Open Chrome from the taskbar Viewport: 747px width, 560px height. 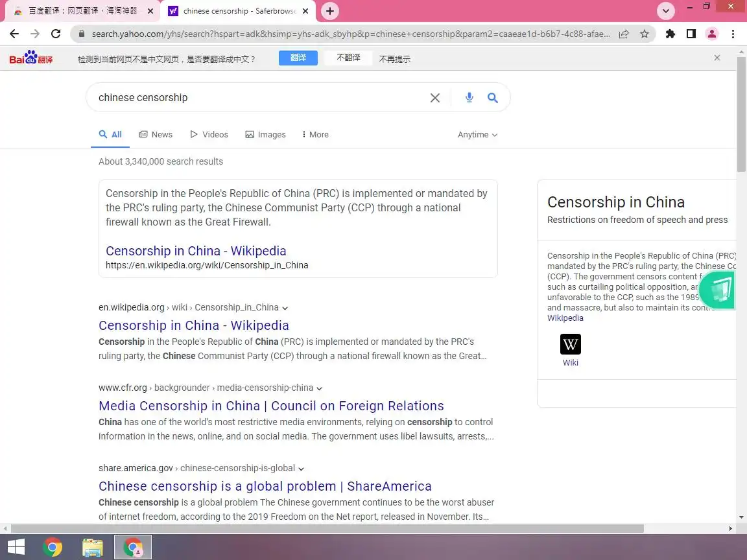(53, 547)
